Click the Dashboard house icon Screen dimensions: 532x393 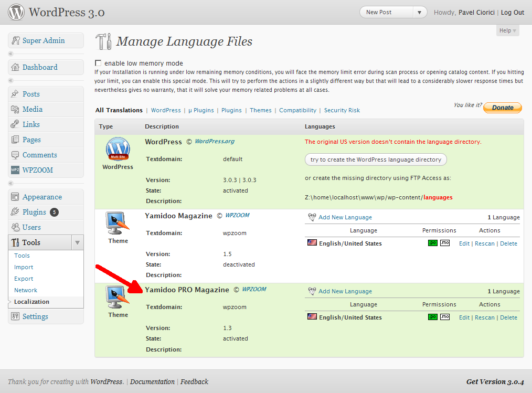tap(15, 67)
